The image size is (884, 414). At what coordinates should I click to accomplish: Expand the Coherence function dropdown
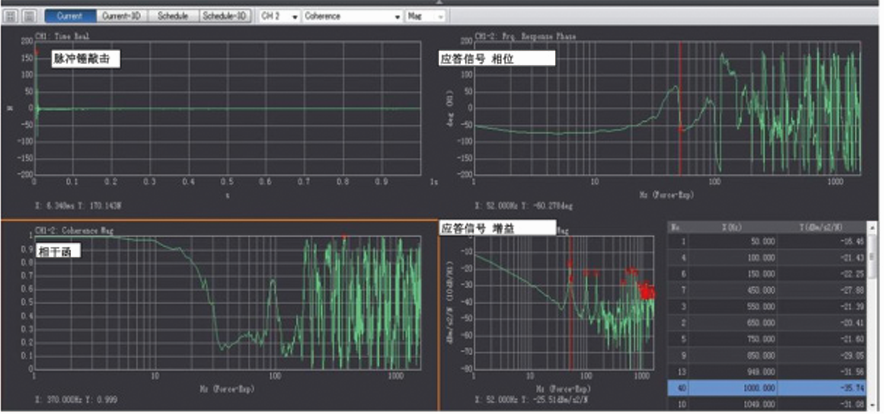click(352, 17)
